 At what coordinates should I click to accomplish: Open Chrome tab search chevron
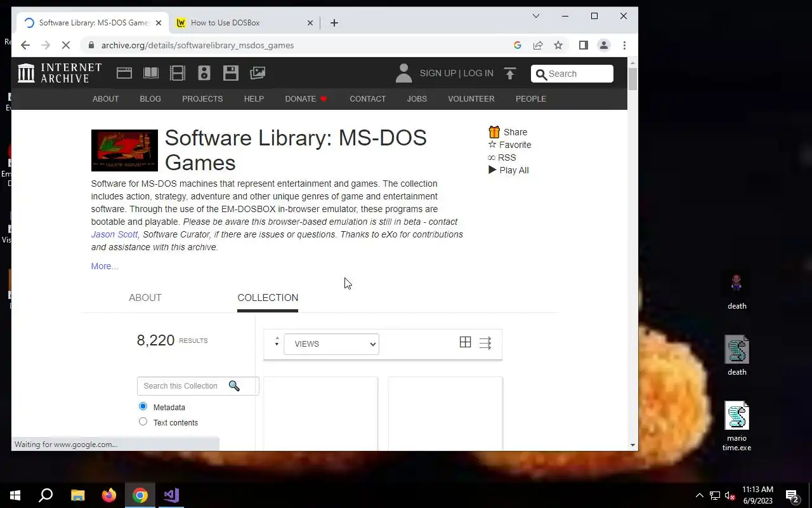tap(535, 16)
